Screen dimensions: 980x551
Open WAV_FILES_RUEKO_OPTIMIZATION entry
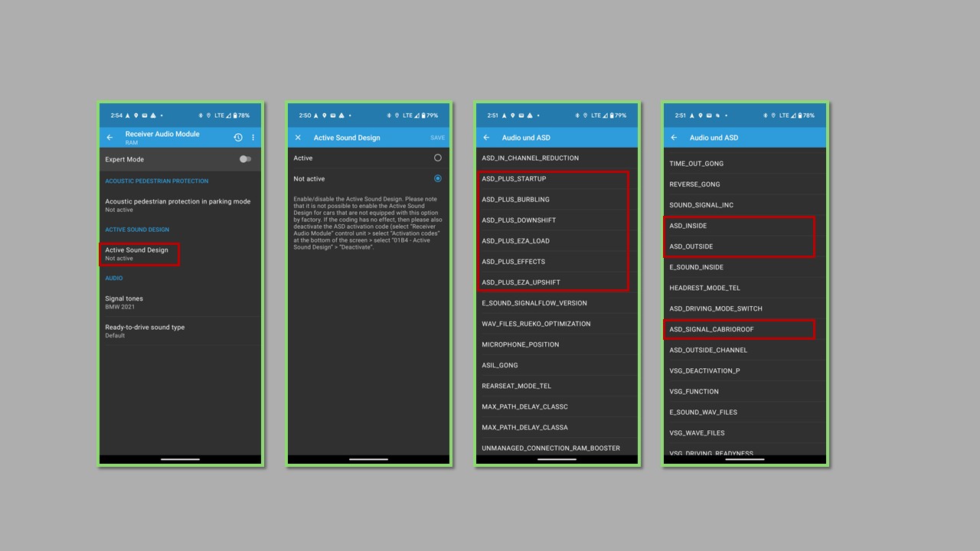[557, 324]
